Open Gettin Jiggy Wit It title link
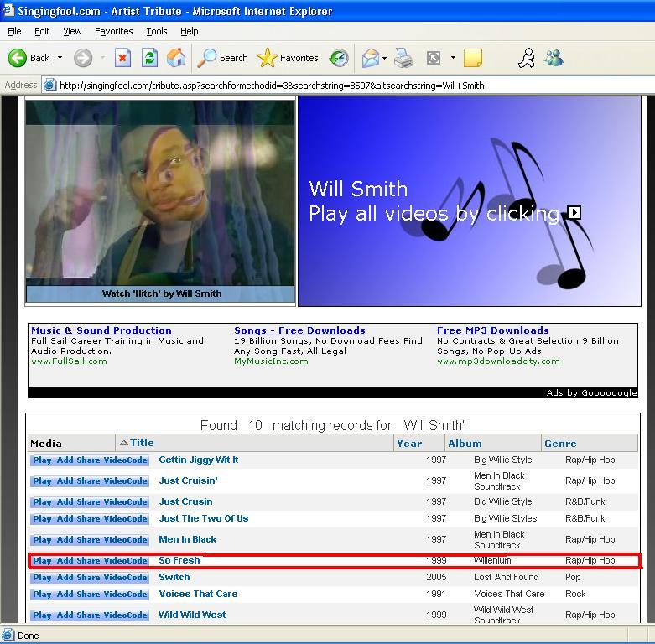This screenshot has height=644, width=655. click(x=199, y=460)
